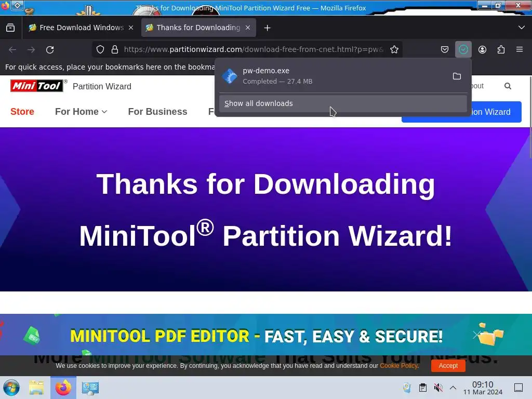This screenshot has width=532, height=399.
Task: Accept the cookie notice
Action: point(448,366)
